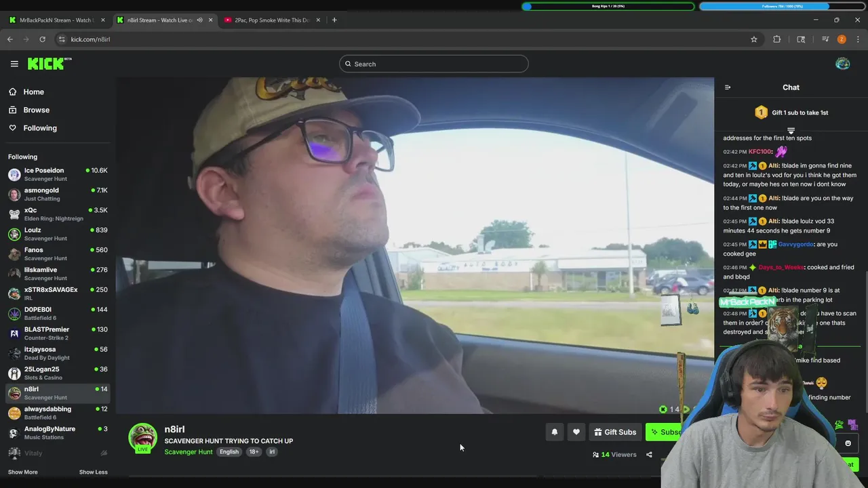This screenshot has height=488, width=868.
Task: Click the Gavvygordo username in chat
Action: 795,244
